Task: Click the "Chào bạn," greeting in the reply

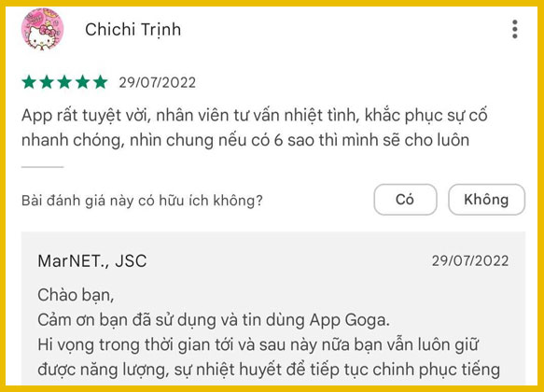Action: 76,295
